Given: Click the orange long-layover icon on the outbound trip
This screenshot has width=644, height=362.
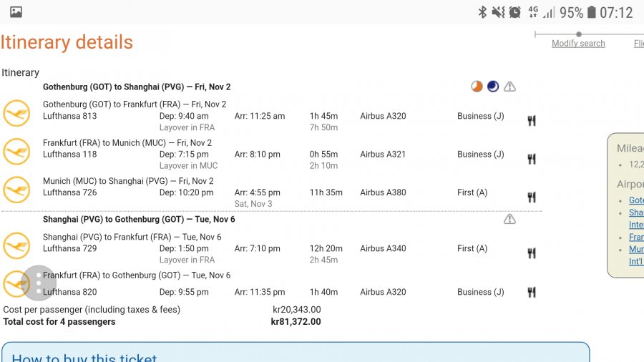Looking at the screenshot, I should pyautogui.click(x=477, y=87).
